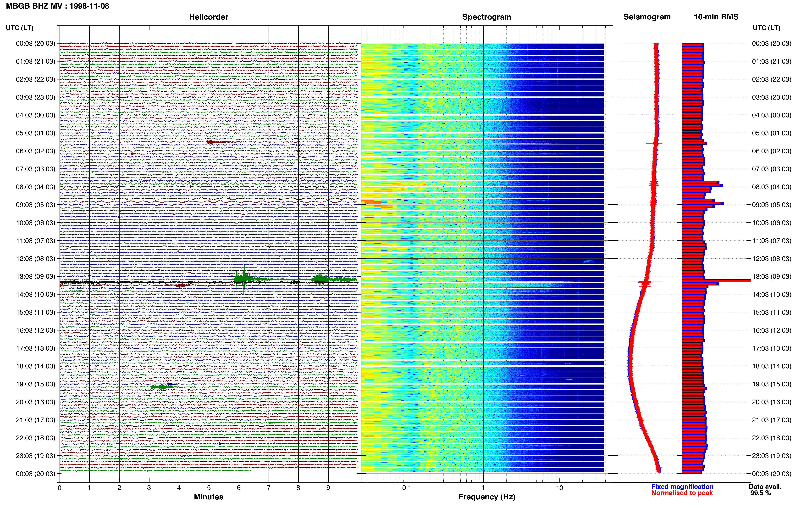The height and width of the screenshot is (508, 812).
Task: Select the Helicorder panel heading
Action: click(x=209, y=17)
